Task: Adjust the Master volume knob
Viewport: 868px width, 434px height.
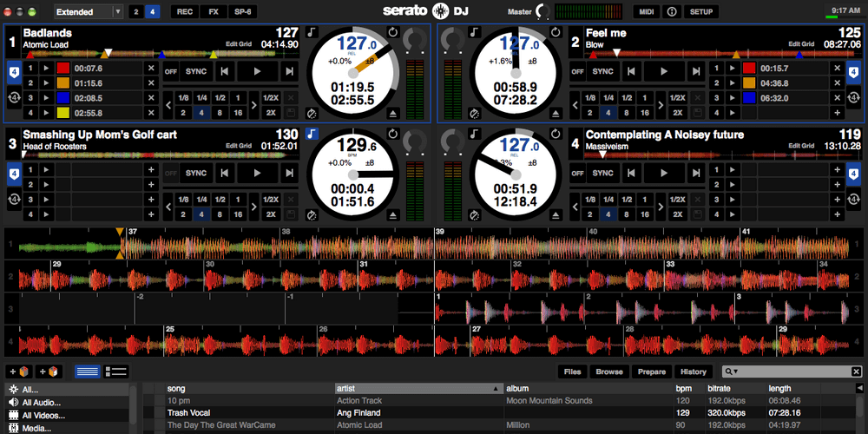Action: tap(543, 11)
